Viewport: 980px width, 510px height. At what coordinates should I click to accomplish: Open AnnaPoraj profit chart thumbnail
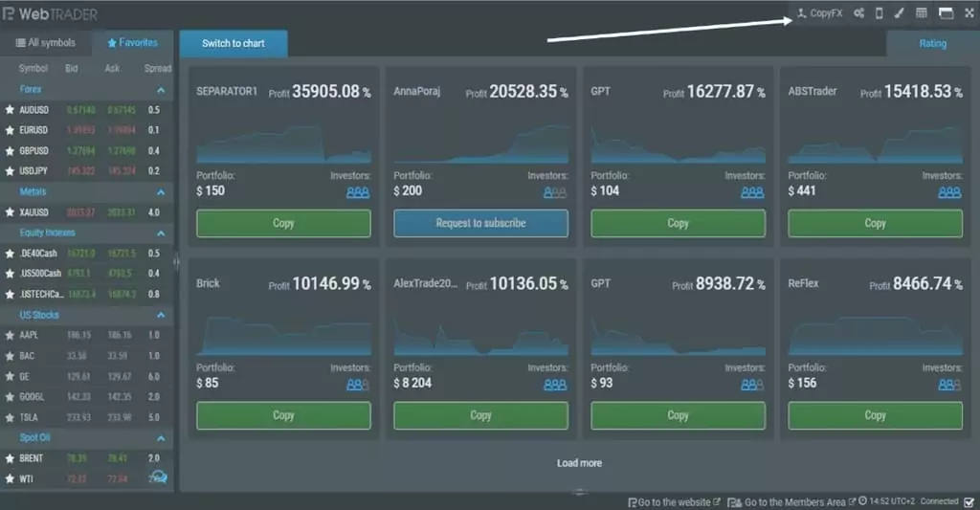tap(480, 144)
